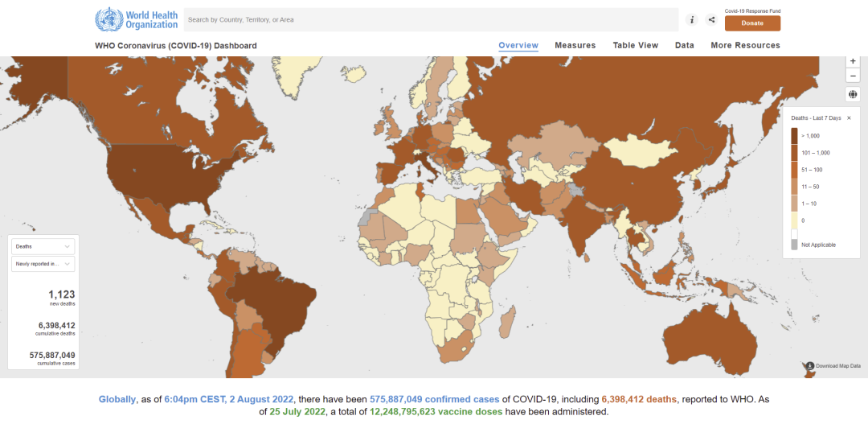The image size is (868, 424).
Task: Click the share icon
Action: click(x=711, y=19)
